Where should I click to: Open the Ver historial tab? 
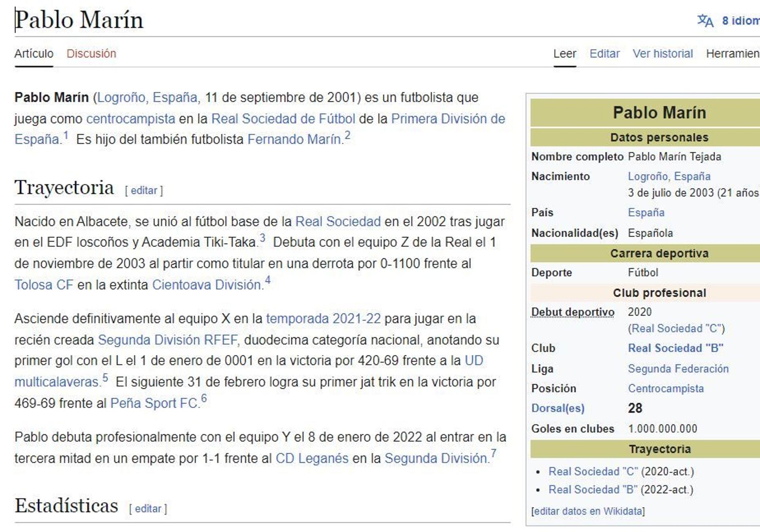click(663, 53)
